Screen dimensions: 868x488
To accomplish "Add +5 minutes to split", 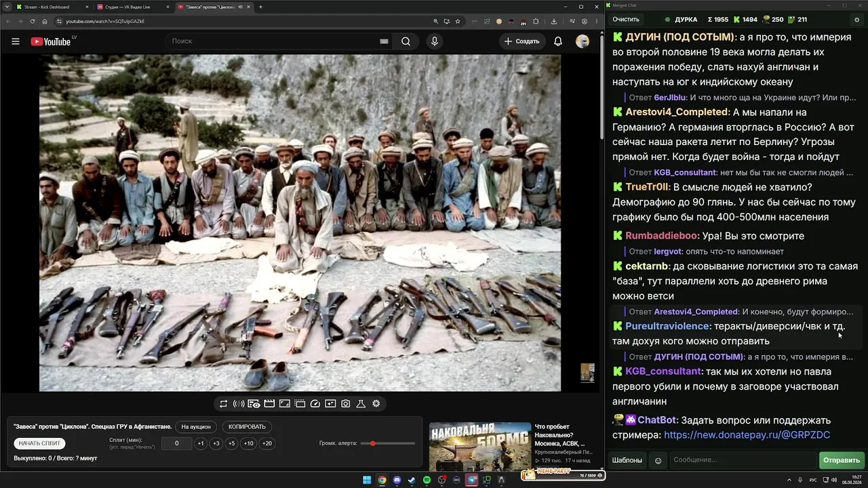I will [x=231, y=443].
